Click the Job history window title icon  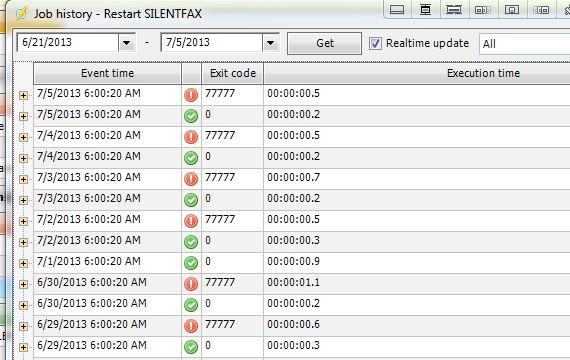point(21,14)
